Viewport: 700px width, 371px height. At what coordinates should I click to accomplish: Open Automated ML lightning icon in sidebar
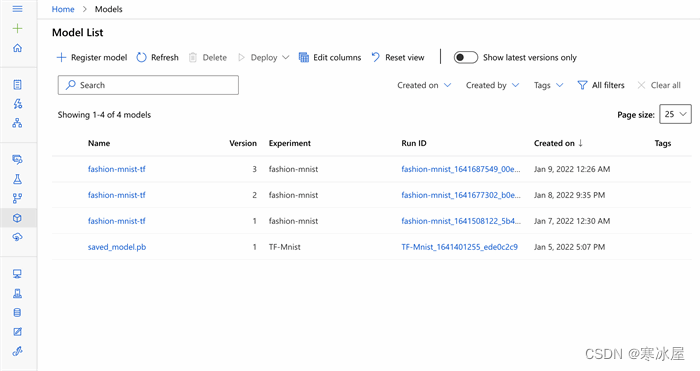[17, 104]
